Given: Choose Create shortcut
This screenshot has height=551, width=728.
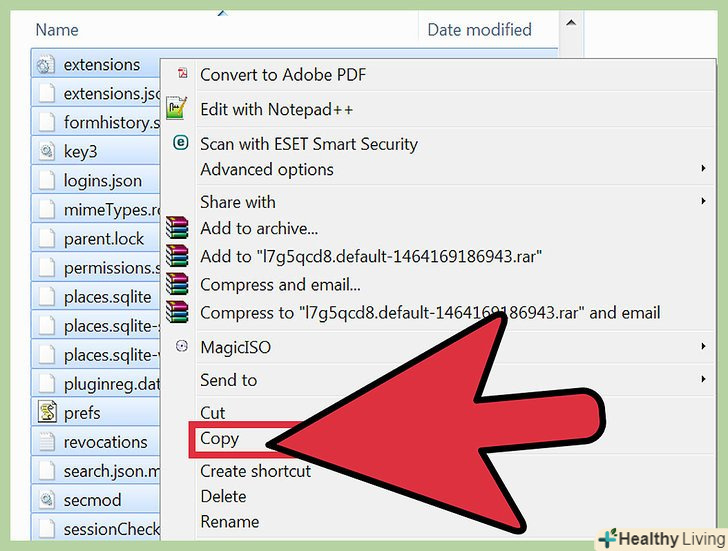Looking at the screenshot, I should (x=255, y=471).
